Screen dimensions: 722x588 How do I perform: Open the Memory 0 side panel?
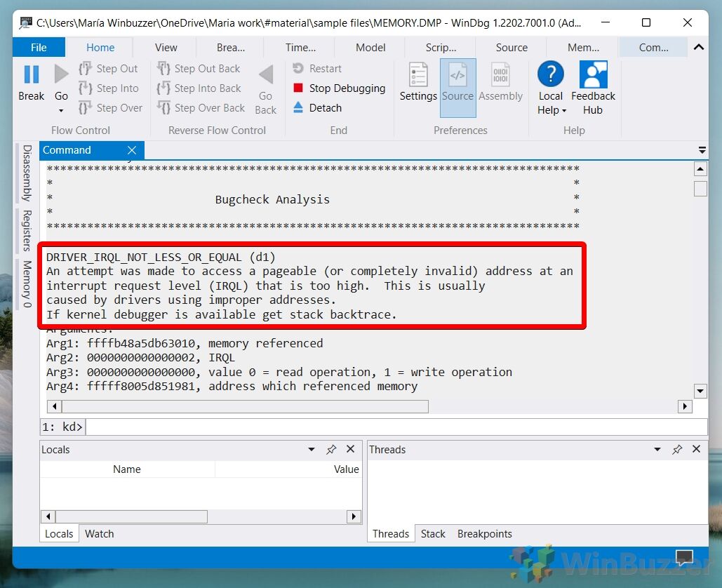[x=27, y=283]
